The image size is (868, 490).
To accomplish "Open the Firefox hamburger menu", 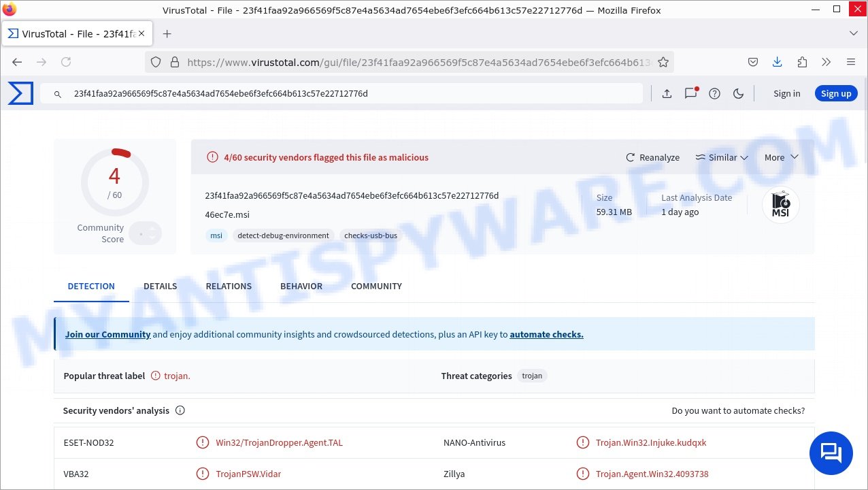I will pos(851,62).
